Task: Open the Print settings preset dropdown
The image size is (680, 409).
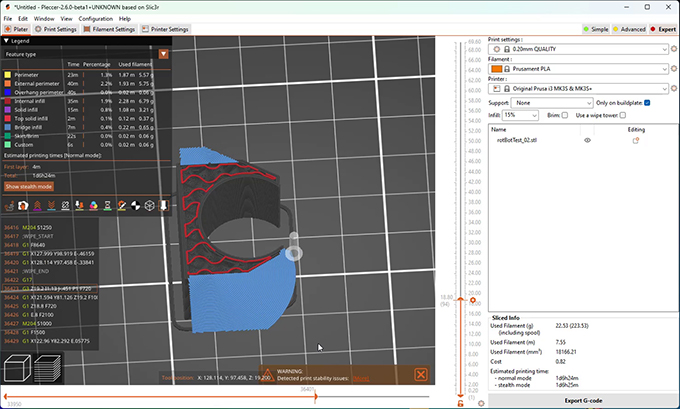Action: [578, 49]
